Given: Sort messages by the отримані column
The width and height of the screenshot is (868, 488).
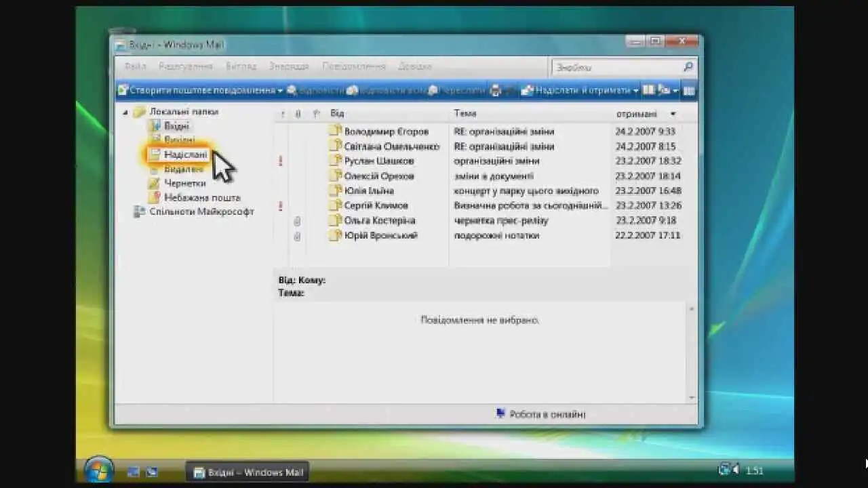Looking at the screenshot, I should pyautogui.click(x=636, y=114).
